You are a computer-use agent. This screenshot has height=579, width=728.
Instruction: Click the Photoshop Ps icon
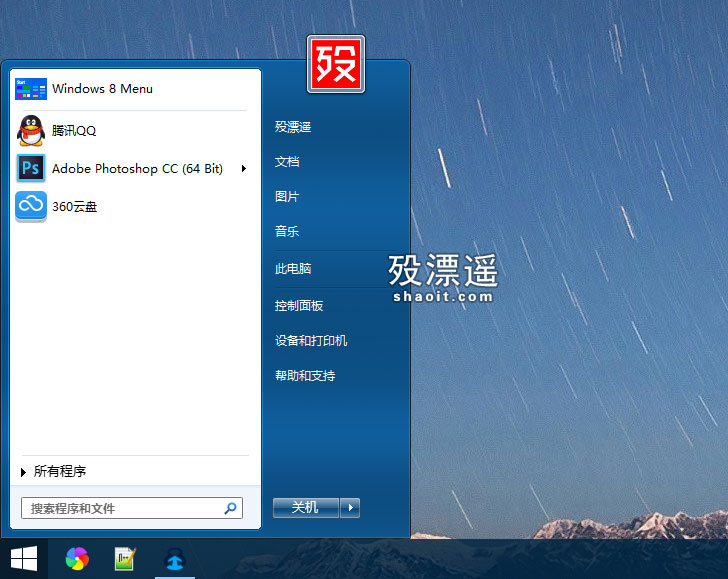(x=31, y=168)
